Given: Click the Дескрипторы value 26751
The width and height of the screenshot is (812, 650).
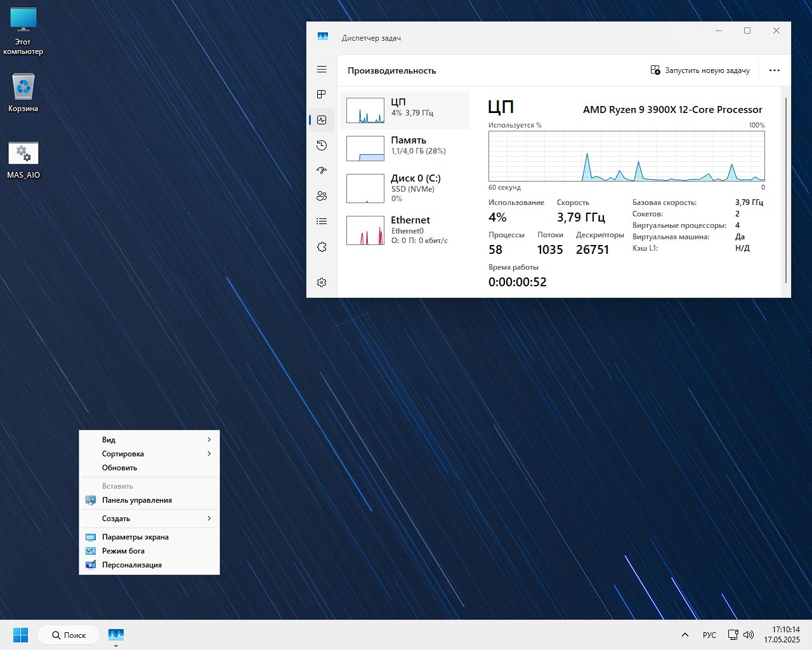Looking at the screenshot, I should click(593, 250).
